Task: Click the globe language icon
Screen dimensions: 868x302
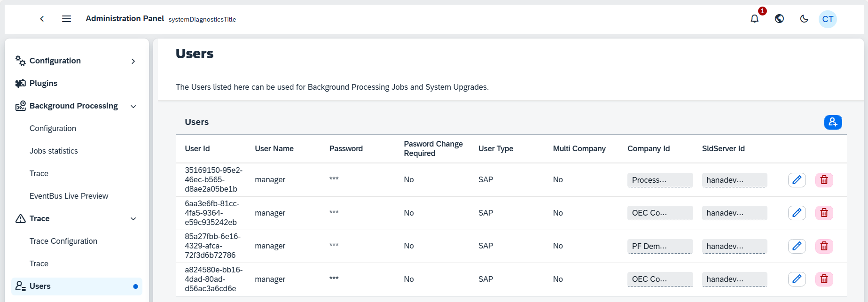Action: [x=779, y=19]
